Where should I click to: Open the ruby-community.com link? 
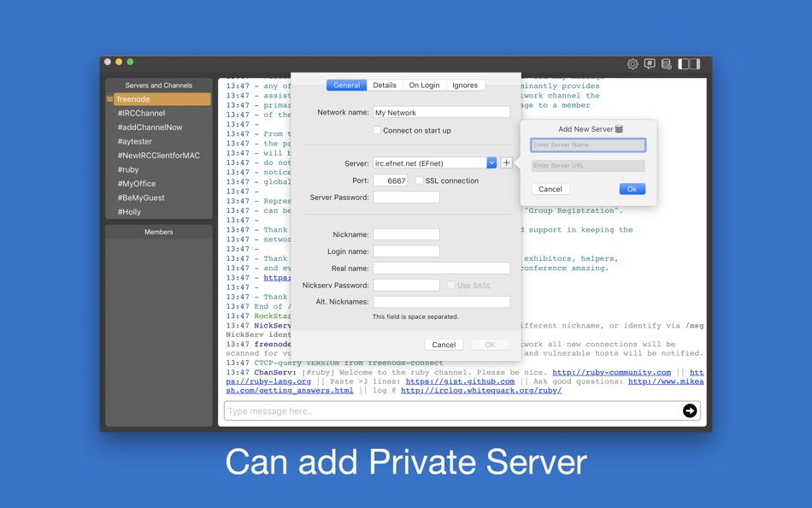pyautogui.click(x=611, y=372)
